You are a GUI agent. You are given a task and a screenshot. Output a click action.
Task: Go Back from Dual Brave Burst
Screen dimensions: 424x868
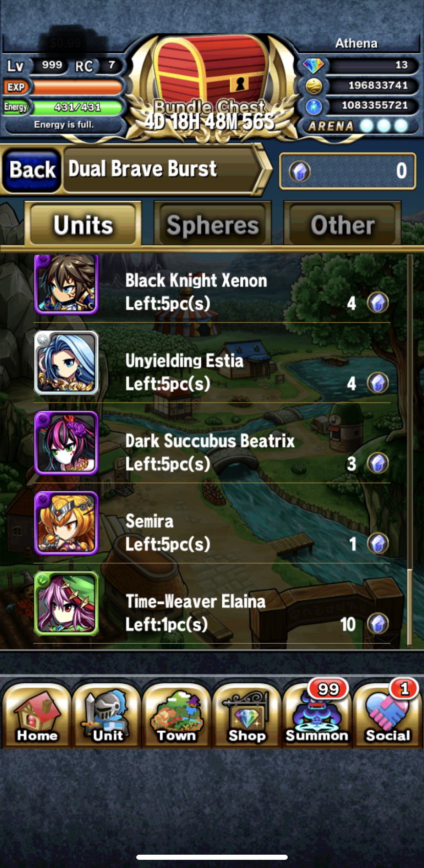click(32, 170)
